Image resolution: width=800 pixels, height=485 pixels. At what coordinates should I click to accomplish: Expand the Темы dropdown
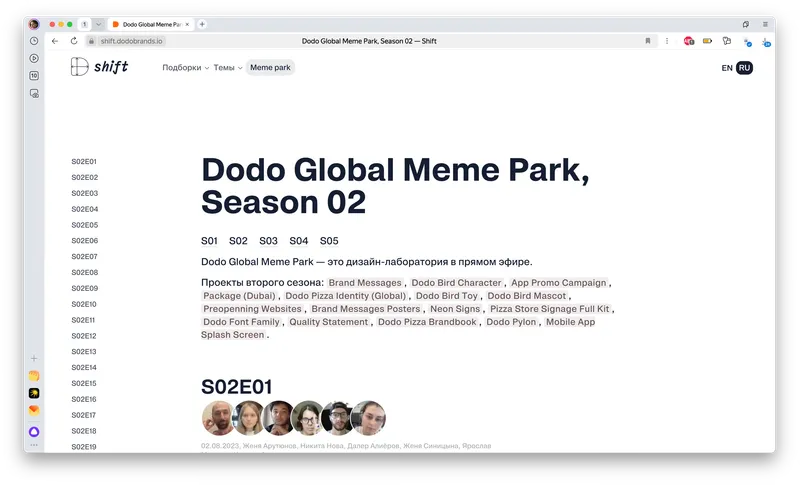pyautogui.click(x=228, y=67)
